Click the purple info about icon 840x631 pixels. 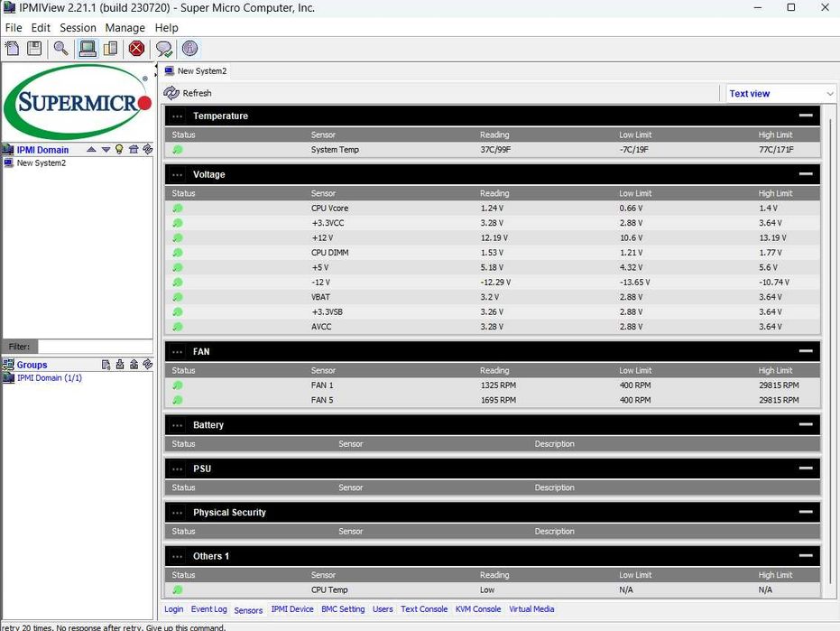point(189,49)
